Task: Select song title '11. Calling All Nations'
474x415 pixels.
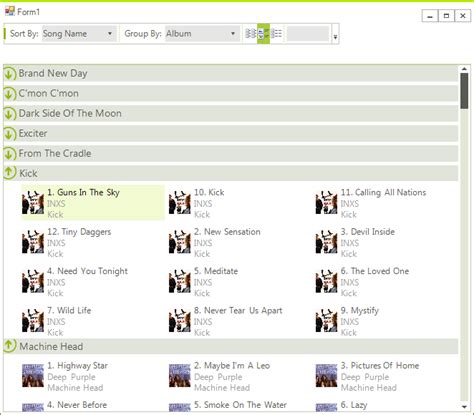Action: (x=383, y=193)
